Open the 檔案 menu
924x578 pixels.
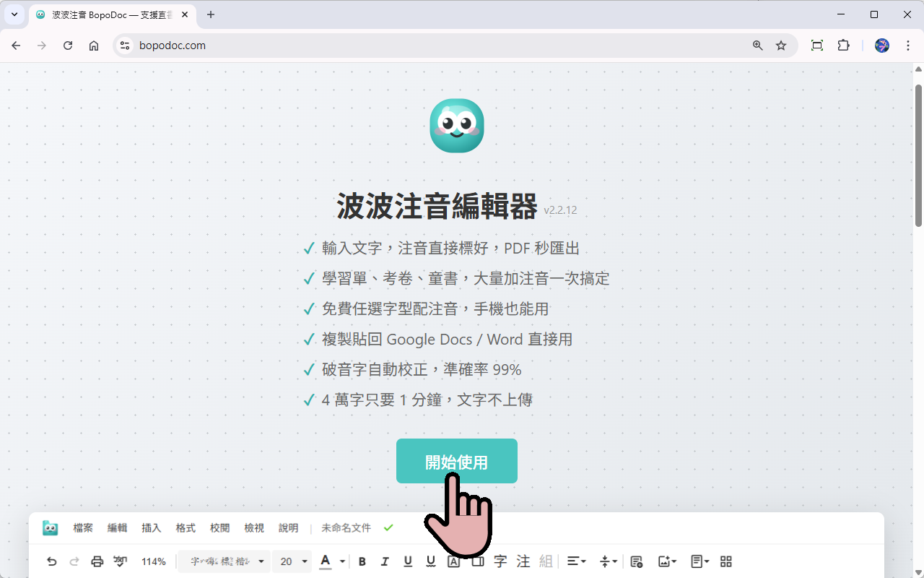coord(83,528)
